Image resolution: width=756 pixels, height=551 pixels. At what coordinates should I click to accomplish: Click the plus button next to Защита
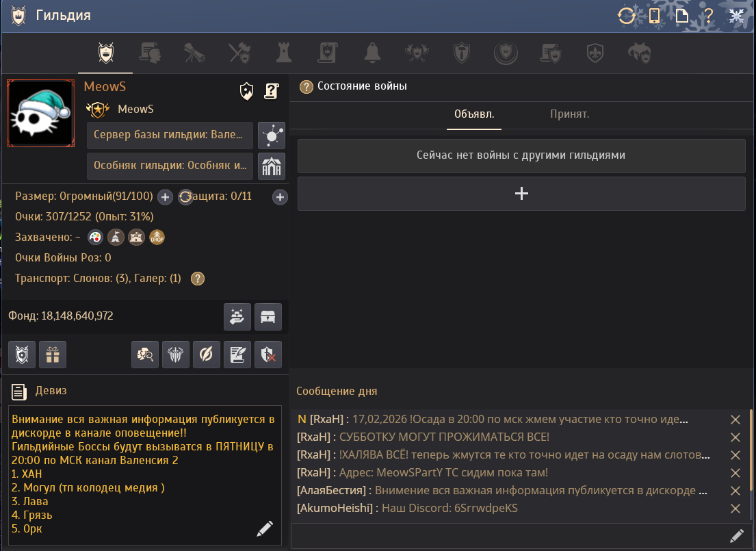tap(280, 197)
